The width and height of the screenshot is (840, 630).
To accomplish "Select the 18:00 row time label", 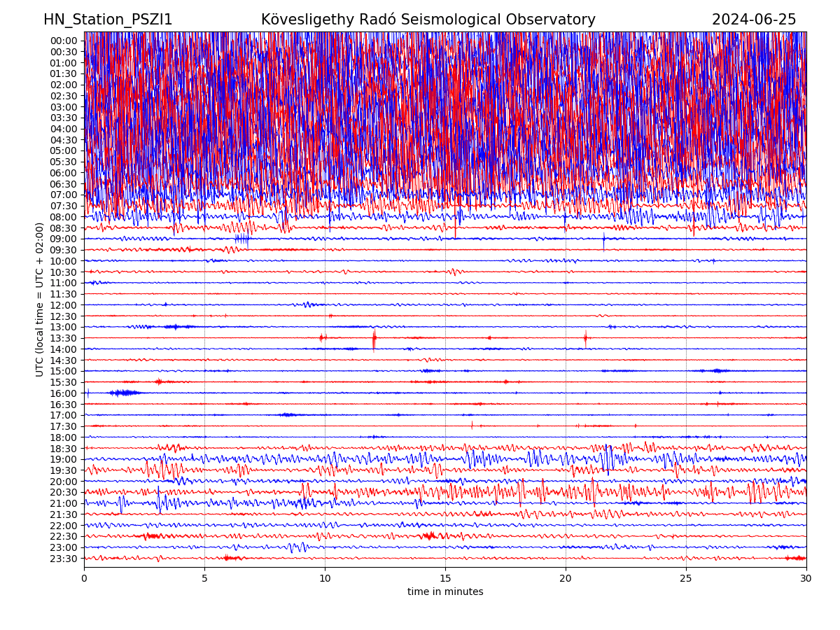I will [x=64, y=437].
